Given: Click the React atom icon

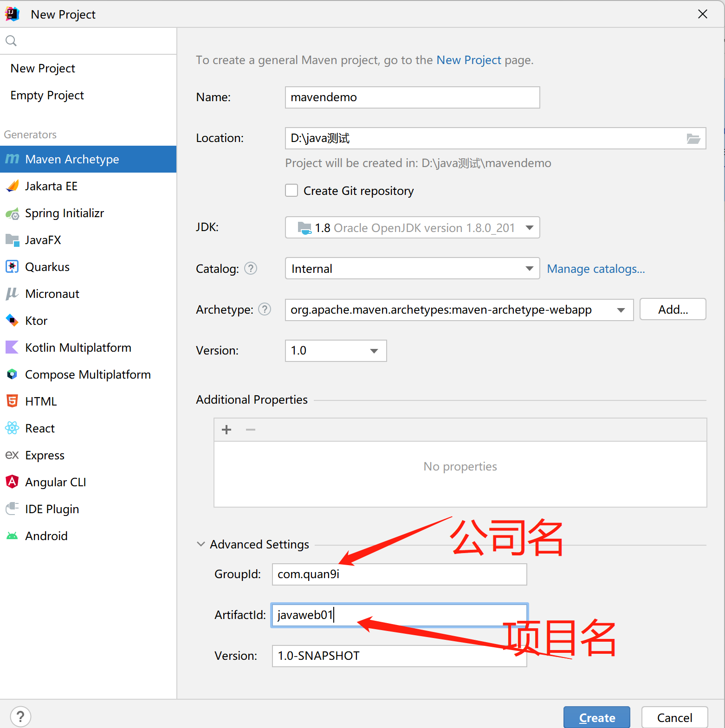Looking at the screenshot, I should click(12, 428).
